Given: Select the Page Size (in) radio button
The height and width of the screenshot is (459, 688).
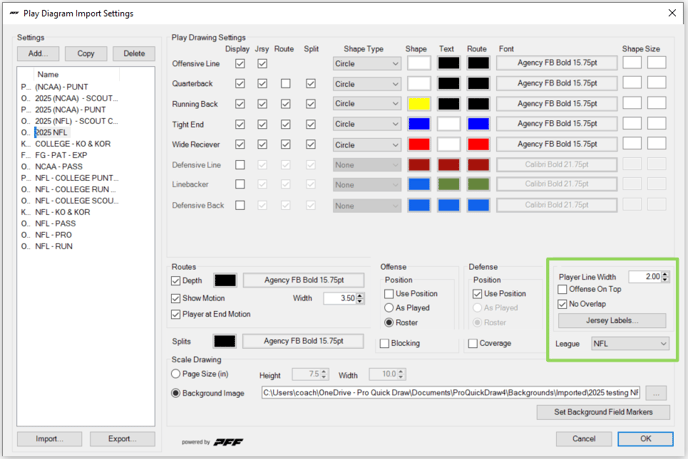Looking at the screenshot, I should [x=176, y=374].
